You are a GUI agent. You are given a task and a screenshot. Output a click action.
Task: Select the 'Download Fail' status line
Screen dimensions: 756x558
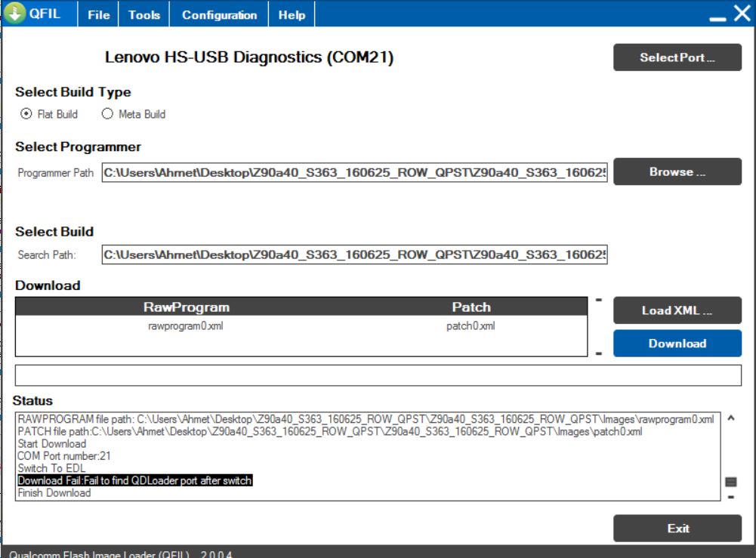coord(134,480)
